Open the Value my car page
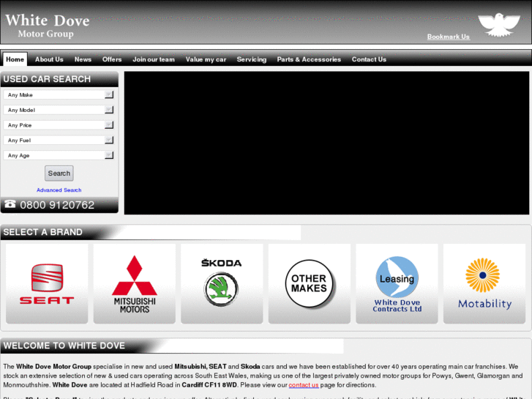This screenshot has width=532, height=399. (206, 59)
